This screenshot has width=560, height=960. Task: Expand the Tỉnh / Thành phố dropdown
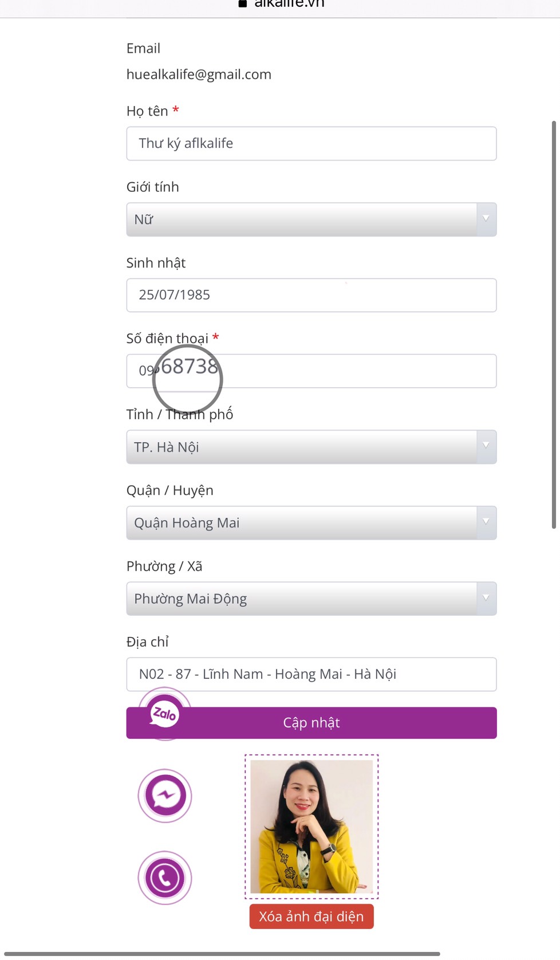click(311, 447)
